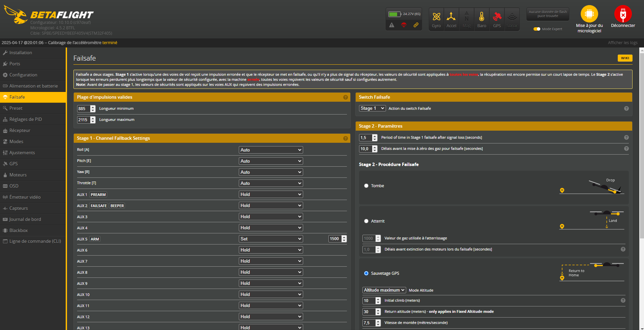Click the Gyro sensor status icon
The height and width of the screenshot is (330, 644).
[436, 17]
